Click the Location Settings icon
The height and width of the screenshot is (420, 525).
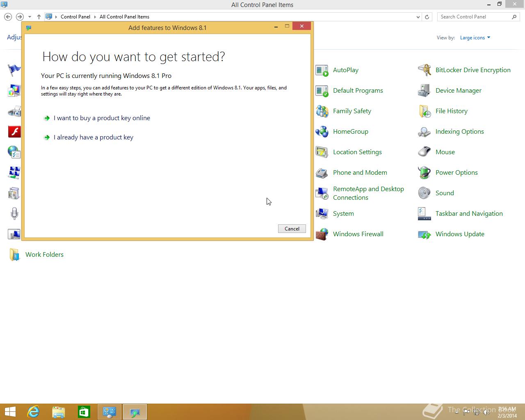(x=322, y=152)
